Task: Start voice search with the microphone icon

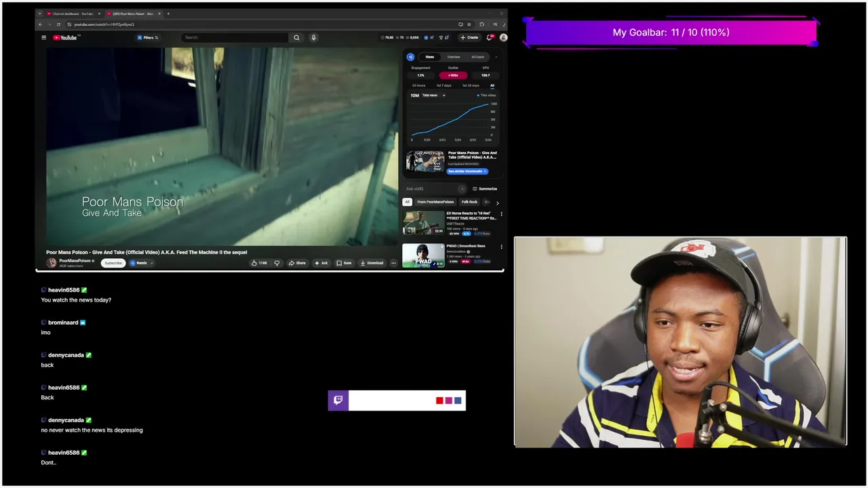Action: tap(313, 38)
